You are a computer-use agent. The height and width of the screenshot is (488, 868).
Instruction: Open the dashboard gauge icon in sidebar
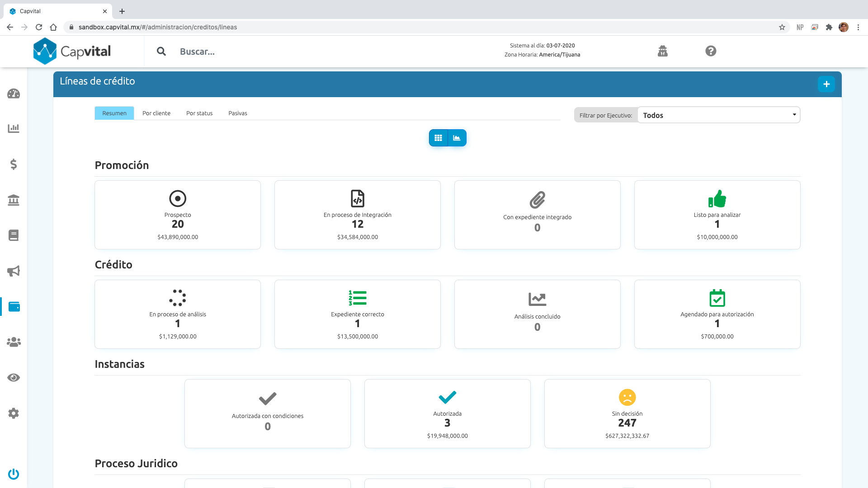click(x=14, y=94)
